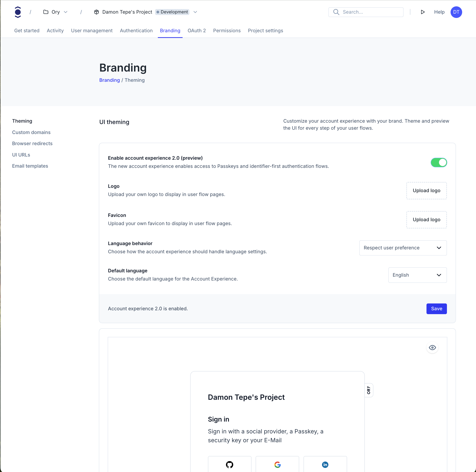Toggle the preview eye icon
The width and height of the screenshot is (476, 472).
432,348
